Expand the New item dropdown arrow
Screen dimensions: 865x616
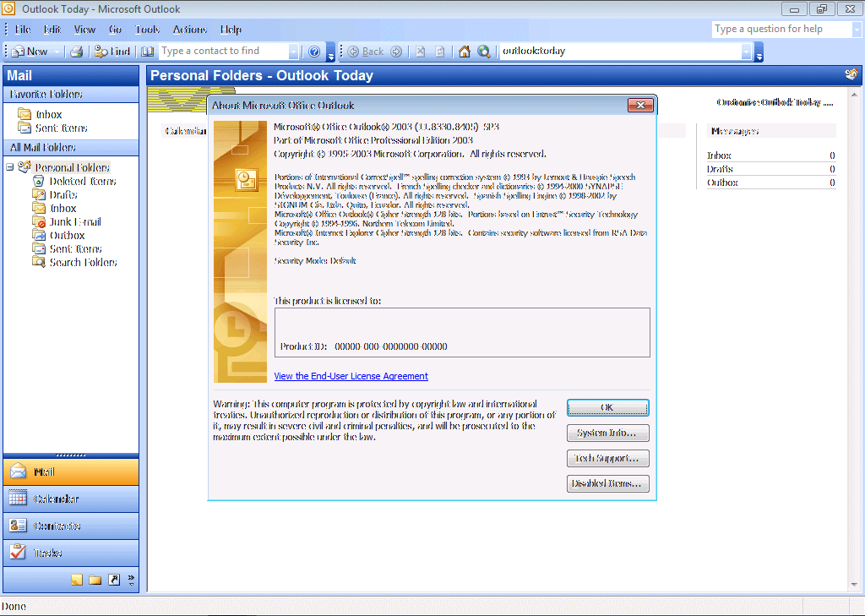[57, 52]
